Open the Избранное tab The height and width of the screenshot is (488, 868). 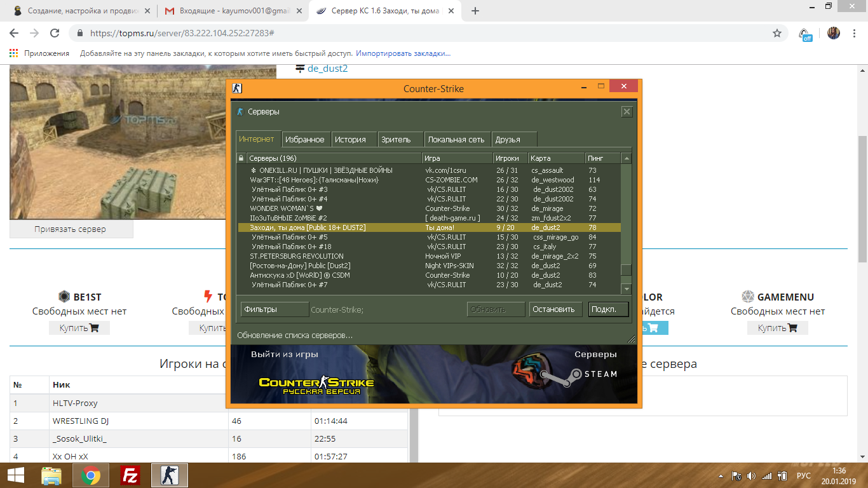tap(305, 139)
